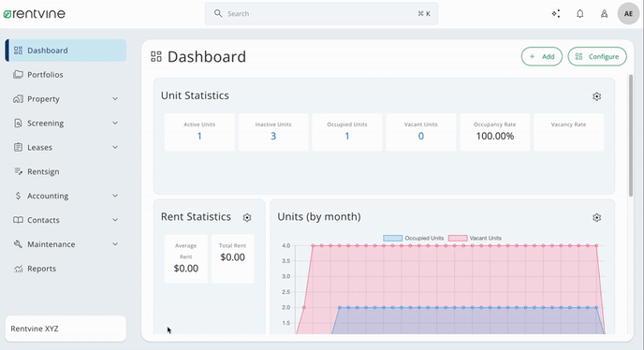The width and height of the screenshot is (644, 350).
Task: Open the notifications bell icon
Action: [x=579, y=13]
